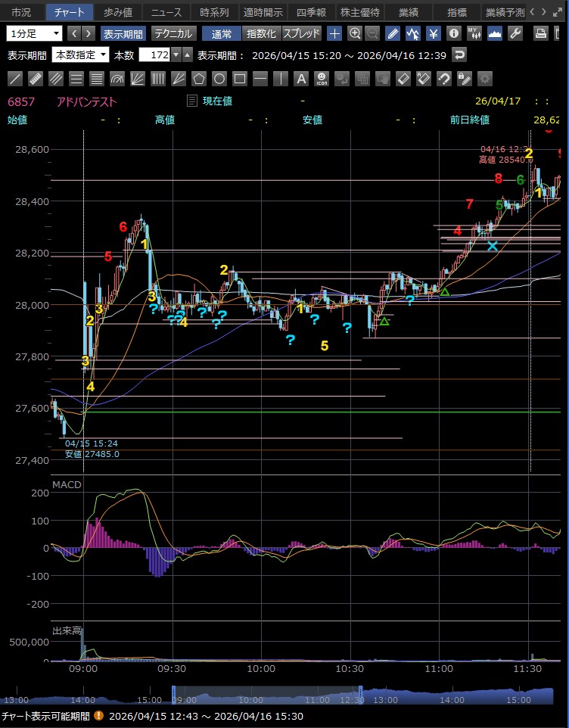Click the printer icon
Image resolution: width=569 pixels, height=728 pixels.
(541, 33)
